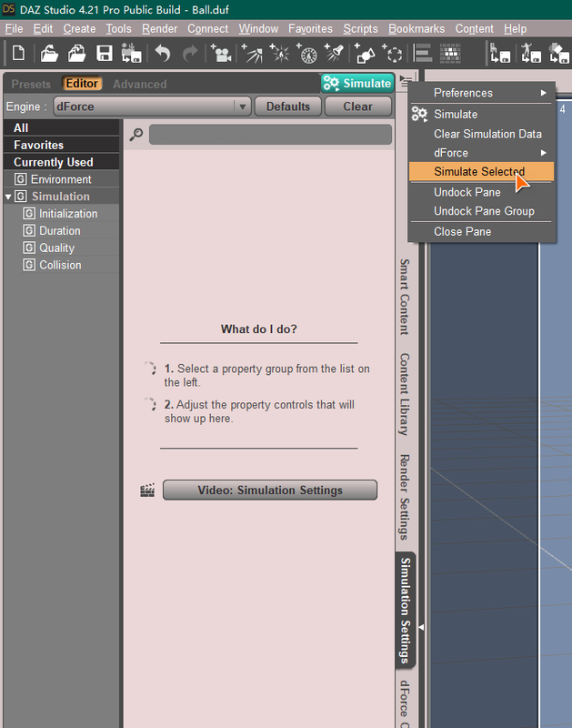Click the gears icon beside Simulate menu entry

pyautogui.click(x=419, y=115)
